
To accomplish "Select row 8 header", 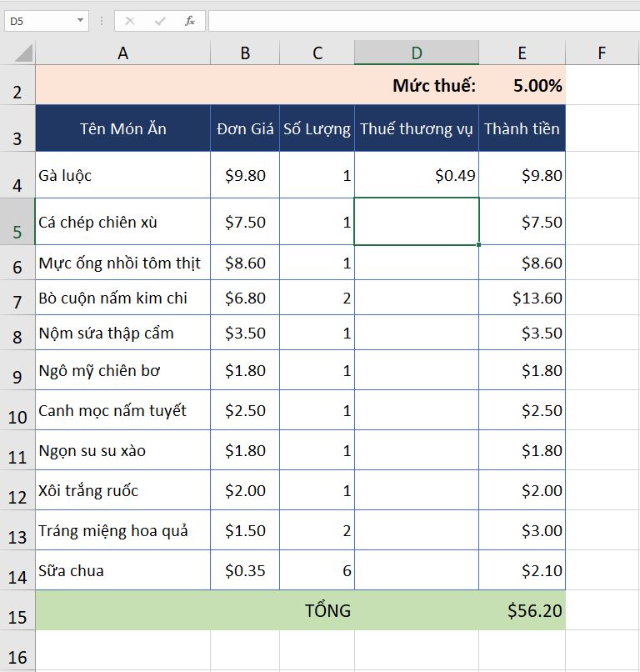I will click(x=17, y=333).
